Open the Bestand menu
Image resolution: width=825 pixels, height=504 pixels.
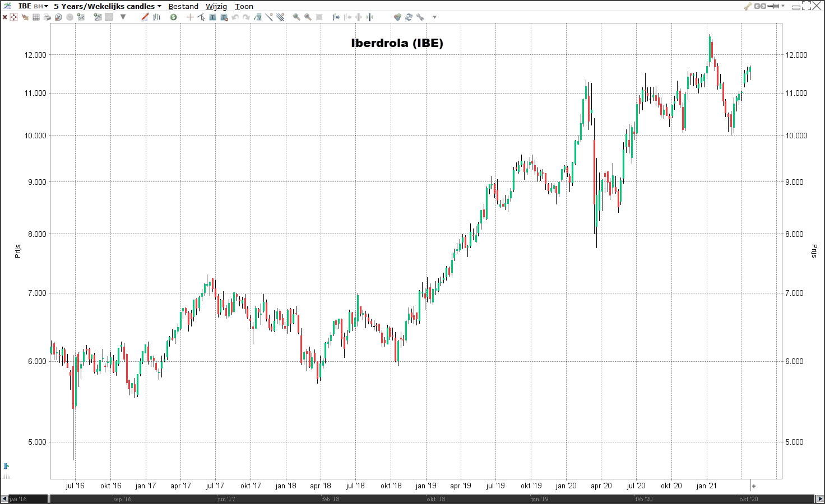click(x=183, y=6)
